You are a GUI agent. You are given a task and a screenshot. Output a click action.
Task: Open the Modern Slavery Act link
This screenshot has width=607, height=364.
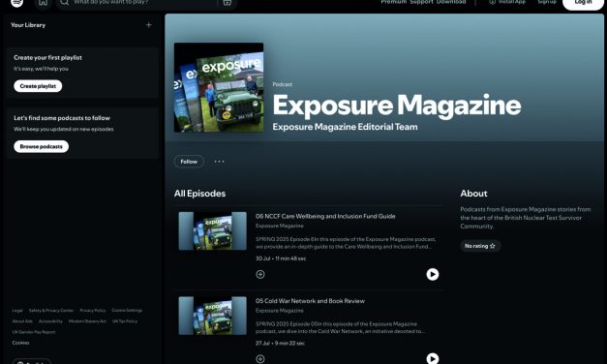(x=87, y=321)
